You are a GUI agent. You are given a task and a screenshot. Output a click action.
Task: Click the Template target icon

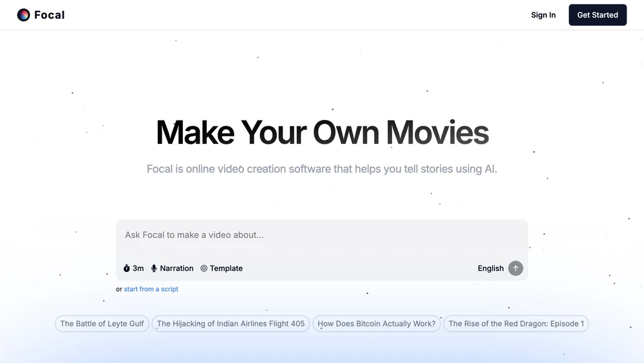pos(204,268)
